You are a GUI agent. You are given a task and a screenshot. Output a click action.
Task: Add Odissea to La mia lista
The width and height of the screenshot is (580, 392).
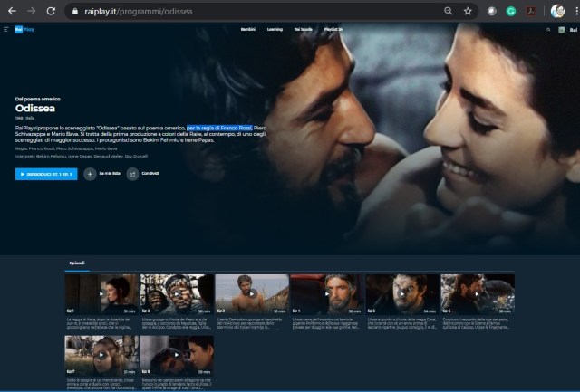90,174
